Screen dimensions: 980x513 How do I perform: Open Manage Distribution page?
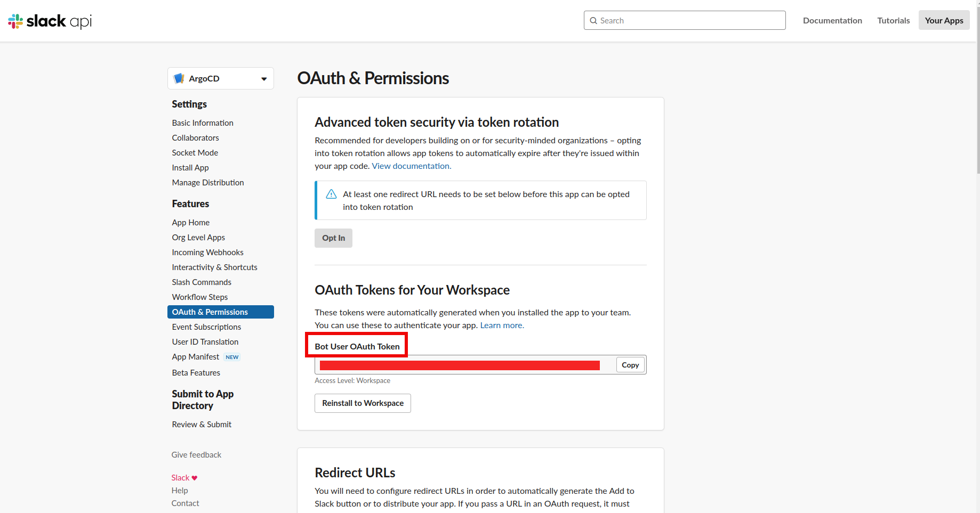click(x=208, y=182)
